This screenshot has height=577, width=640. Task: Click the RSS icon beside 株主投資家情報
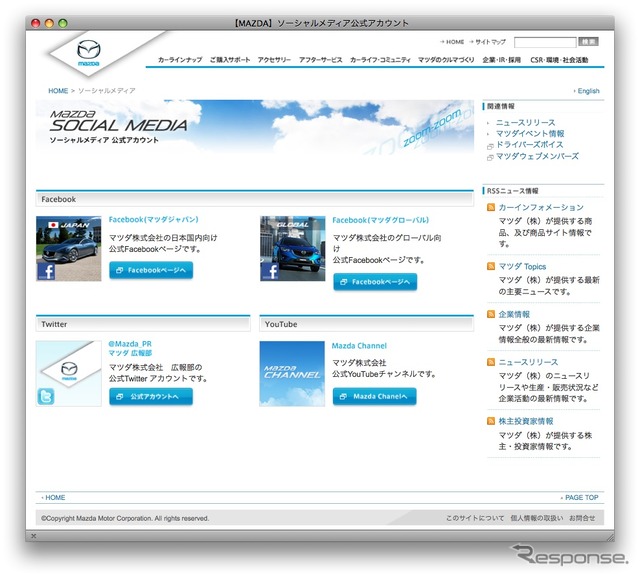[x=491, y=421]
